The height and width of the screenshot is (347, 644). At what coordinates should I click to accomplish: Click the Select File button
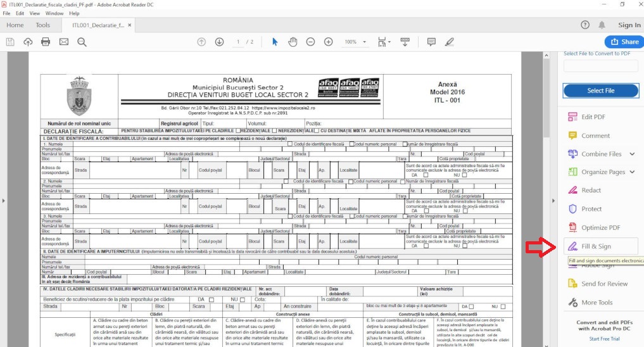coord(601,91)
